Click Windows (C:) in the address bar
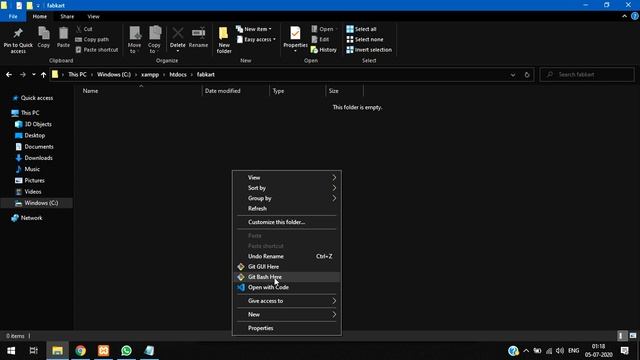Image resolution: width=640 pixels, height=360 pixels. tap(114, 75)
